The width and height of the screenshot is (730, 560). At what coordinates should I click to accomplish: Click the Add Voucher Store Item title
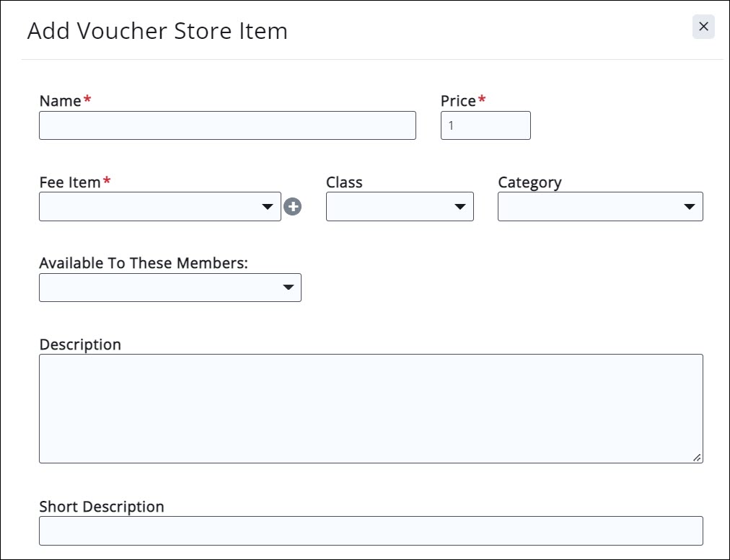(x=157, y=31)
